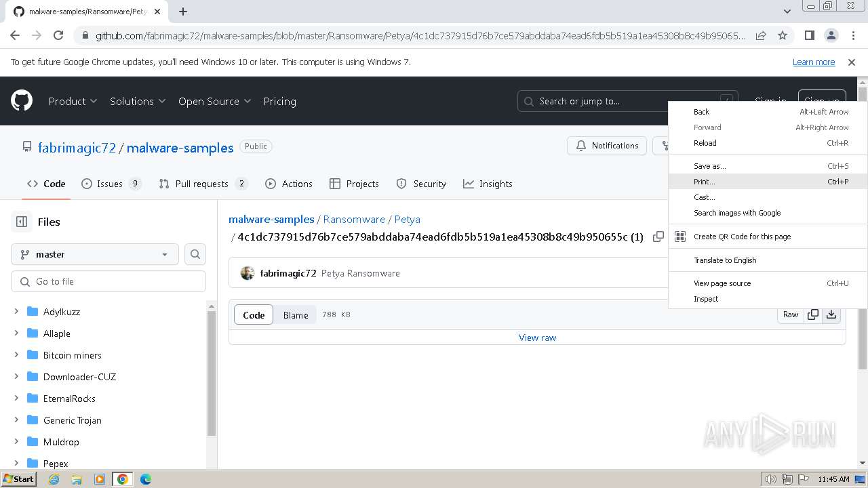The height and width of the screenshot is (488, 868).
Task: Expand the Allaple folder
Action: [x=16, y=333]
